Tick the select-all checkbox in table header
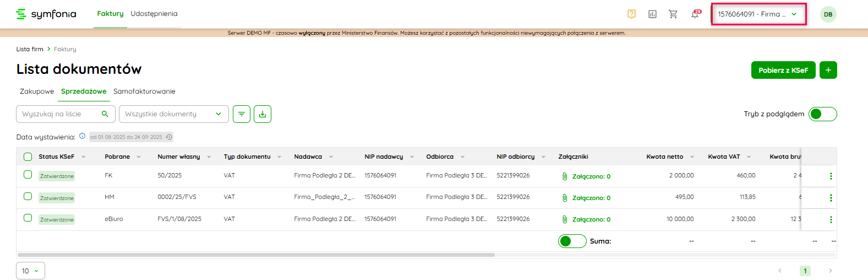 click(x=28, y=157)
